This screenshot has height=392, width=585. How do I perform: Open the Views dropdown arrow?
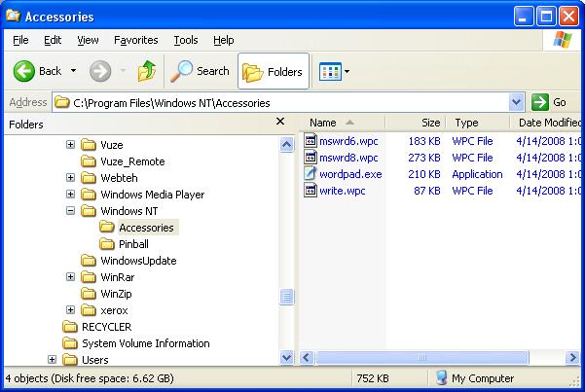coord(347,71)
